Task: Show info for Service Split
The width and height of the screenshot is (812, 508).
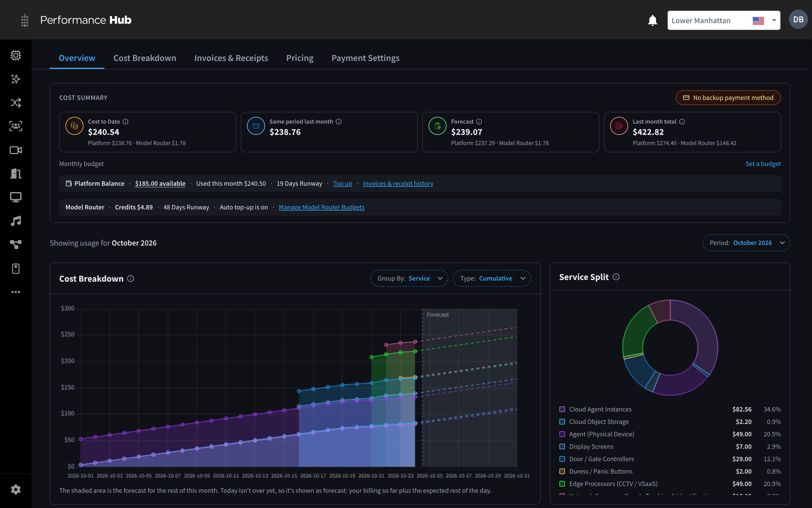Action: coord(616,277)
